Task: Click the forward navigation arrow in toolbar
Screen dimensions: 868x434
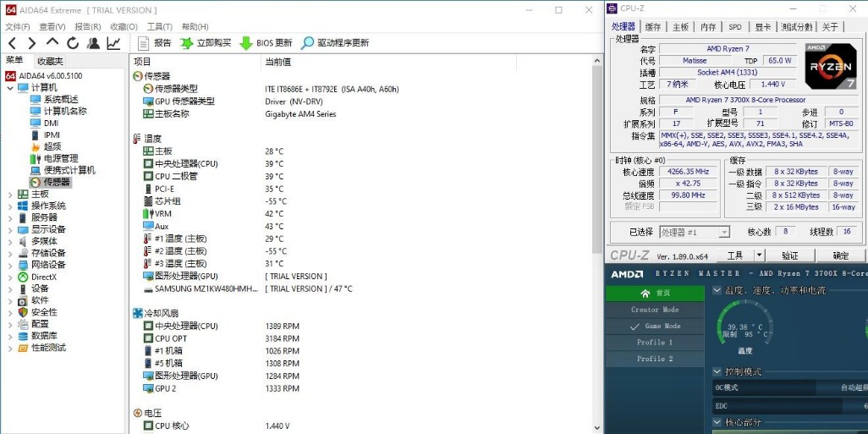Action: coord(32,43)
